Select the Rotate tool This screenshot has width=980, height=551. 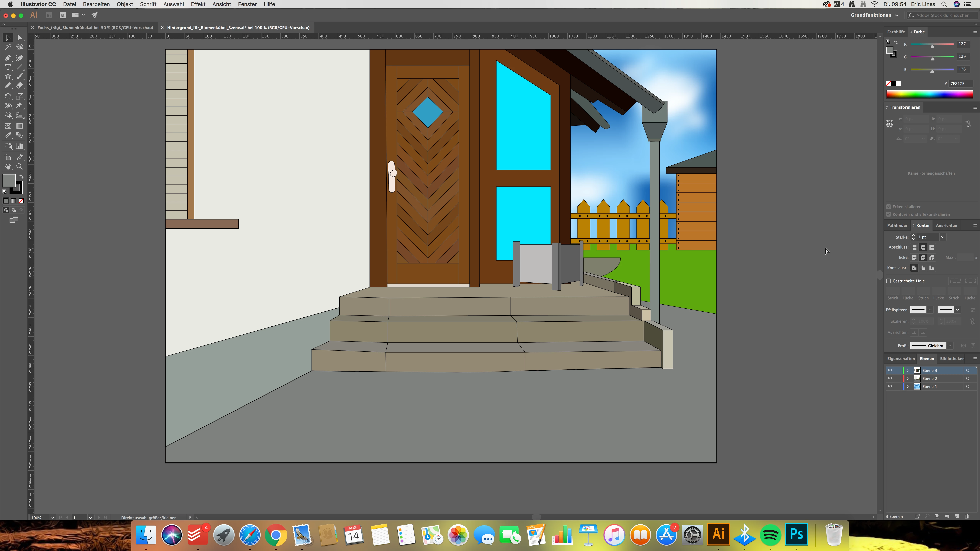tap(8, 97)
